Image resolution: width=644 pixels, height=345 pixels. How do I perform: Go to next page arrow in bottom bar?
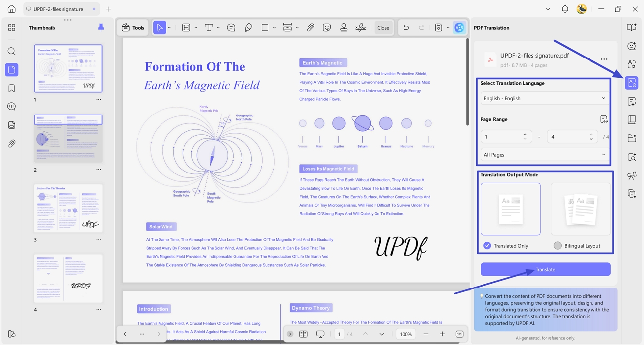[382, 334]
